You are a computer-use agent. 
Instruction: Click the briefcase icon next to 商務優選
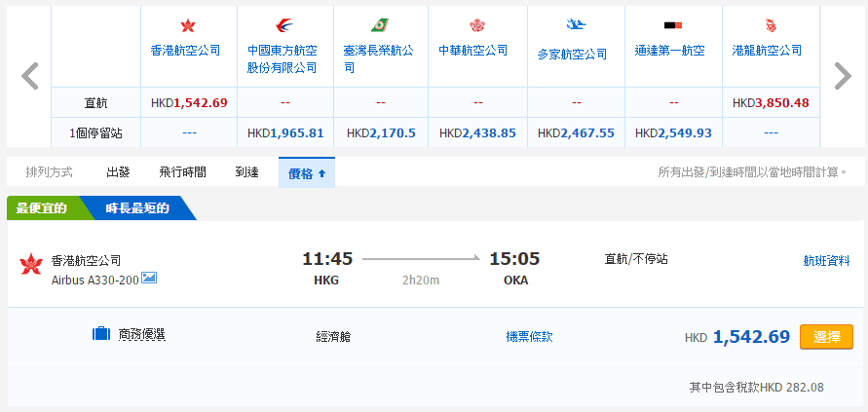(x=100, y=334)
